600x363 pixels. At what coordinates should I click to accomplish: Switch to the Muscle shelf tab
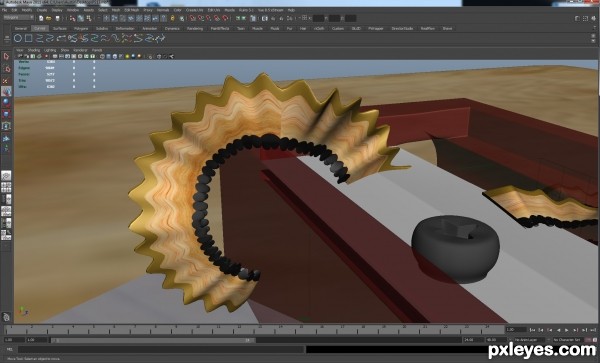pos(257,28)
